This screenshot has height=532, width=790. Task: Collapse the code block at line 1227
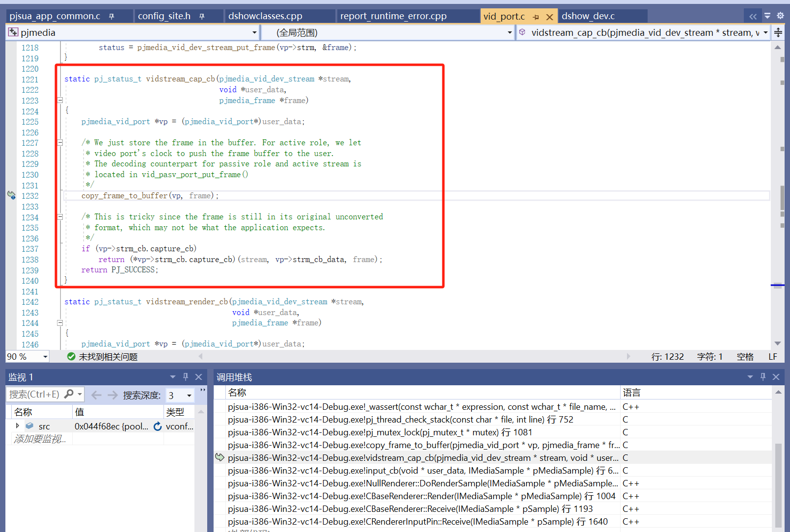click(60, 143)
